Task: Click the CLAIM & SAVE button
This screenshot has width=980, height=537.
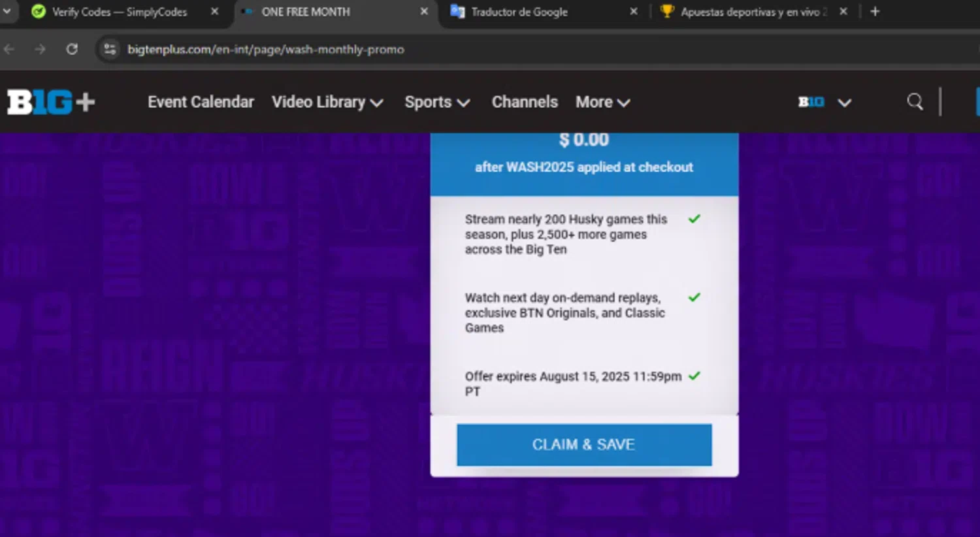Action: tap(584, 445)
